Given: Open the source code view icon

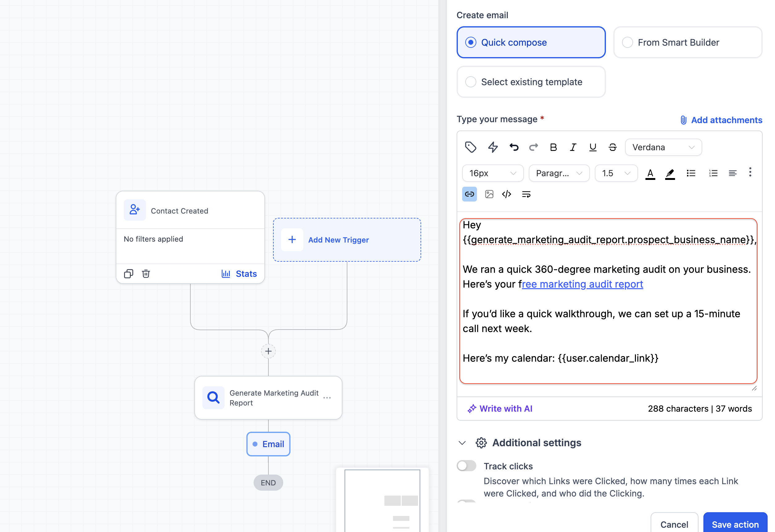Looking at the screenshot, I should (x=507, y=194).
